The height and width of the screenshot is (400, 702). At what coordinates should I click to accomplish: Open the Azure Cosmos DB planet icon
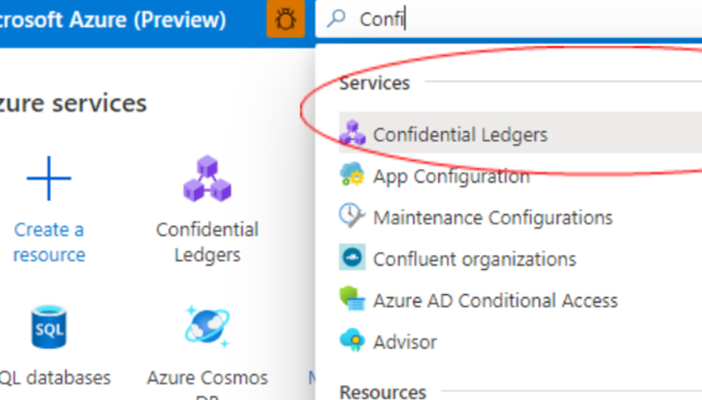tap(207, 327)
